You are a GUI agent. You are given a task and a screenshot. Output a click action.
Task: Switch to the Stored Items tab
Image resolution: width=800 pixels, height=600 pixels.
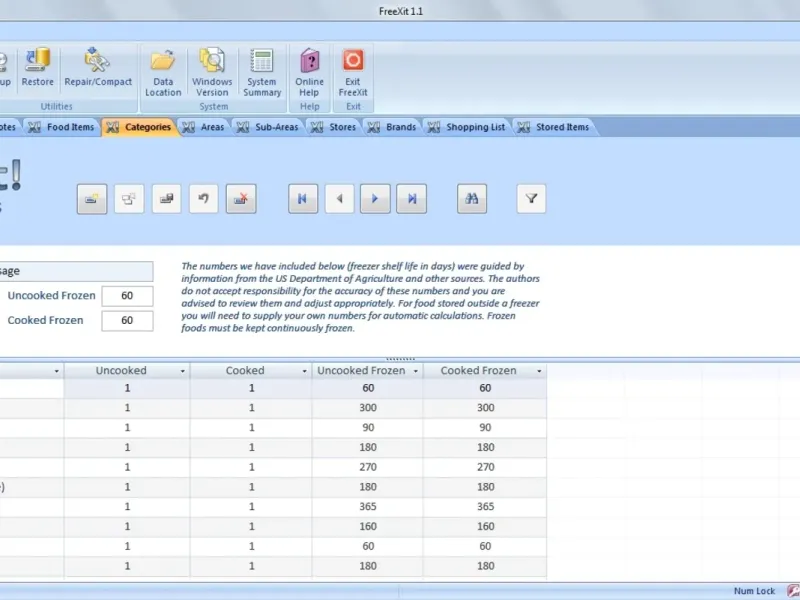(554, 127)
